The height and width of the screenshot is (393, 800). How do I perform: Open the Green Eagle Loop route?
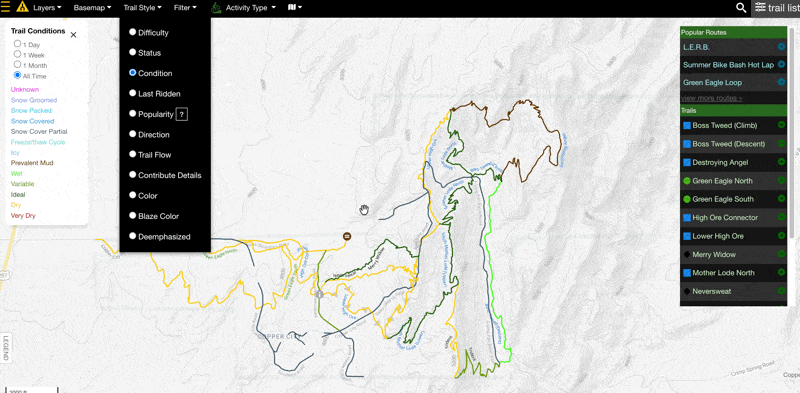(x=712, y=82)
